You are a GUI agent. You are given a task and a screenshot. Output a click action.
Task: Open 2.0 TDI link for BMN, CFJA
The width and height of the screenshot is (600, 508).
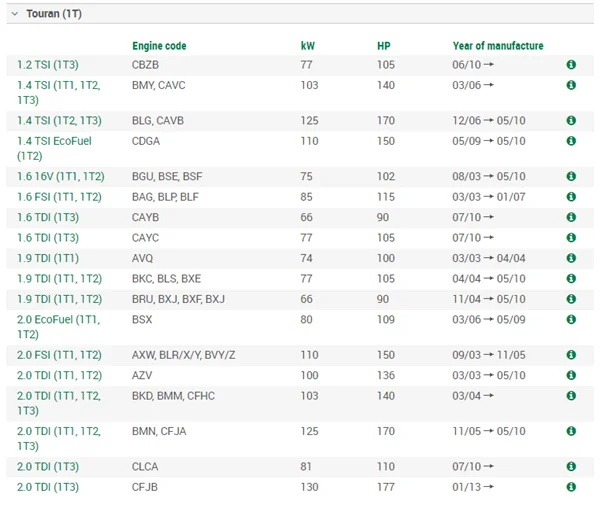(59, 439)
